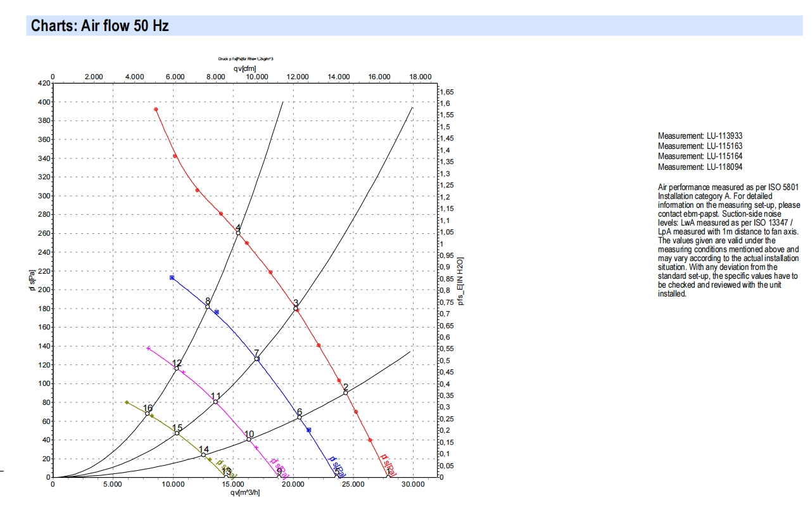Click the '15.000' tick on the m^3/h axis
The image size is (812, 505).
[x=232, y=485]
